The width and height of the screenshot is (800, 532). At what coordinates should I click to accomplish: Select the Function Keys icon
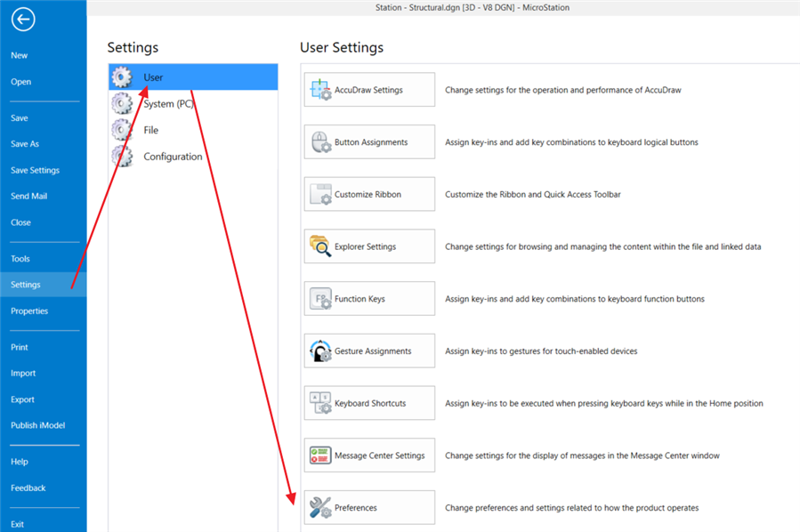point(319,299)
